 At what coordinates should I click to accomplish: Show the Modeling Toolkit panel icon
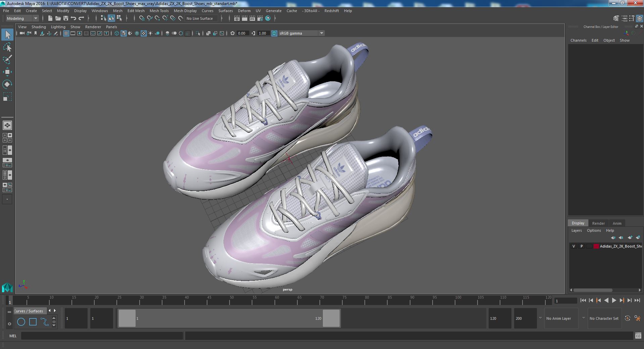(x=616, y=18)
